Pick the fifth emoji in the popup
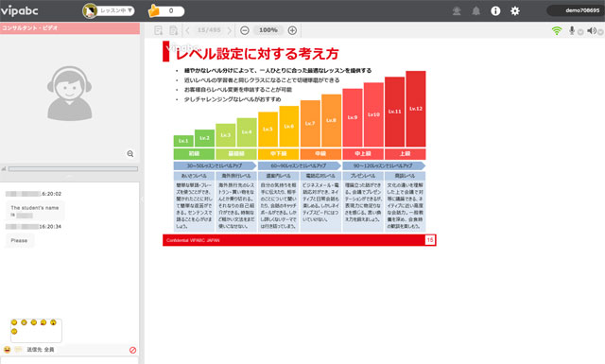Screen dimensions: 605x364 53,322
